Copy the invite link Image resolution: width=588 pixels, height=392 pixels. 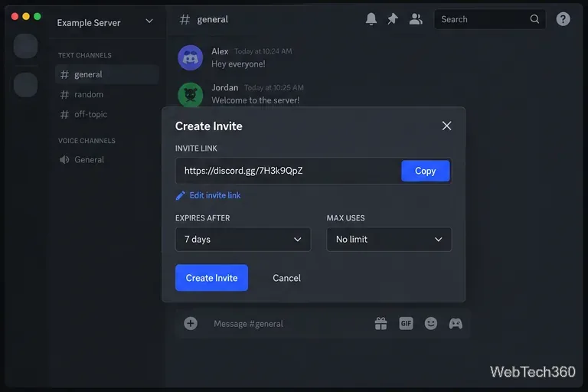point(425,171)
